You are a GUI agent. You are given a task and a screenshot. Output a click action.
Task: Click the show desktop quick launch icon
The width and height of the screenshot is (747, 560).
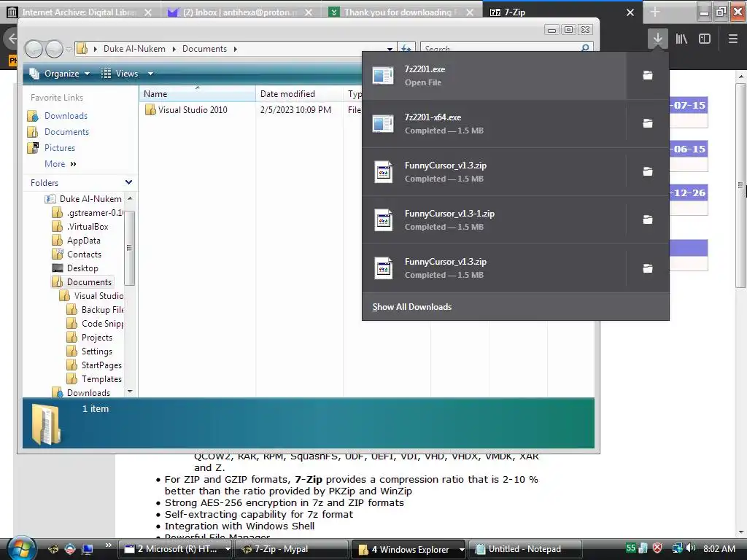coord(88,549)
